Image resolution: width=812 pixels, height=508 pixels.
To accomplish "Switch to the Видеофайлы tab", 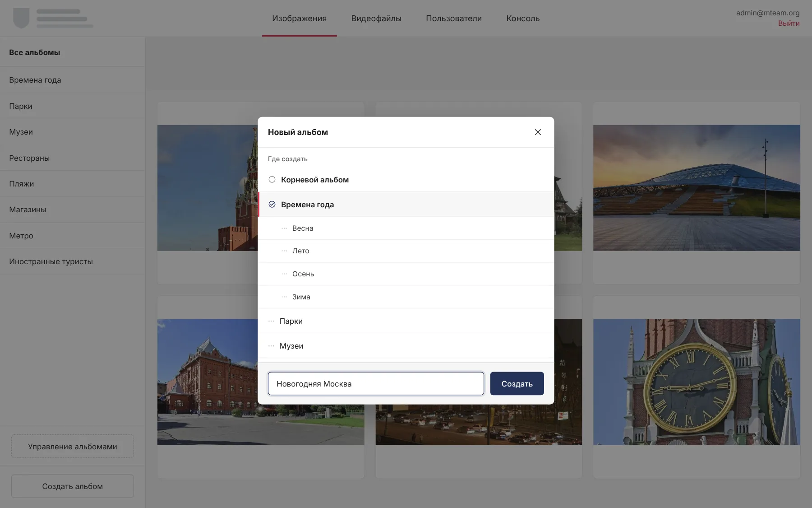I will [x=376, y=19].
